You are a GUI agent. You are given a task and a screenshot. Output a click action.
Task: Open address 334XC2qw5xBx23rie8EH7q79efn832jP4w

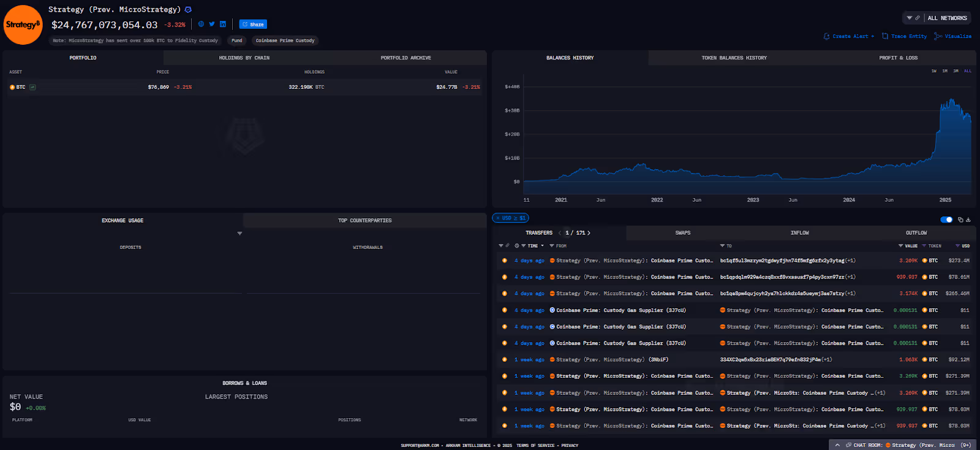click(x=771, y=360)
